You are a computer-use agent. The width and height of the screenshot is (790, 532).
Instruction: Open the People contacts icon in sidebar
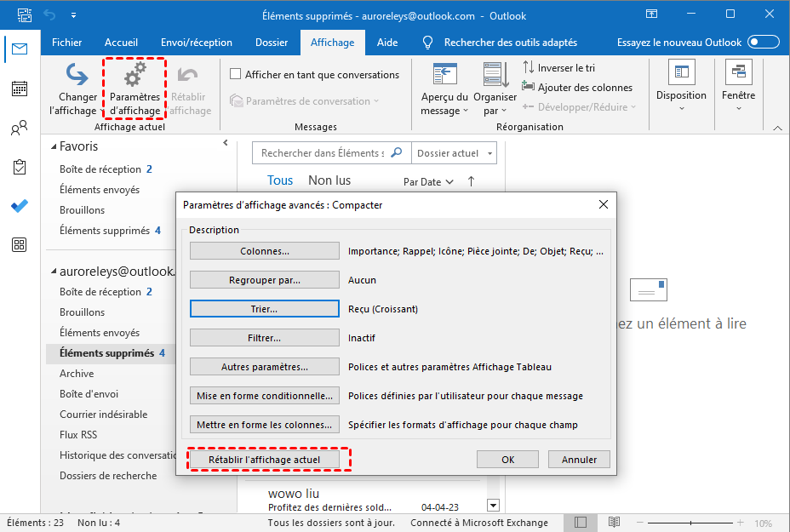pos(19,129)
